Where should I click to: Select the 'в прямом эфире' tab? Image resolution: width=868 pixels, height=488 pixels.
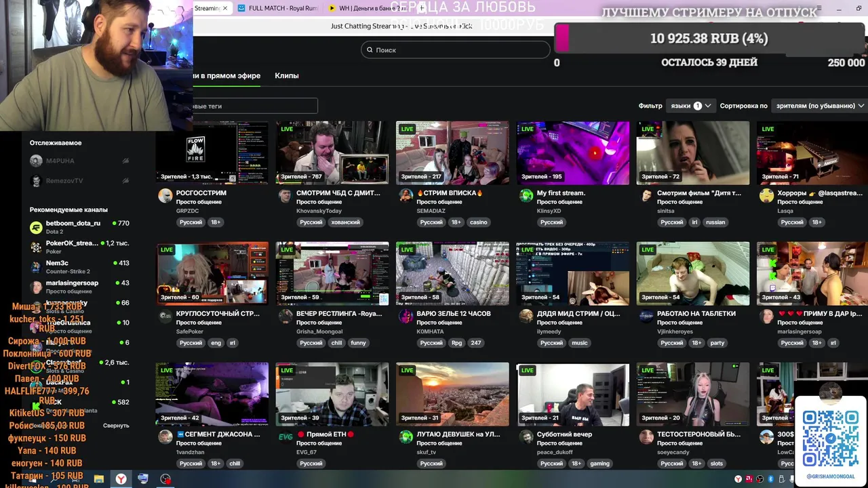[x=227, y=75]
